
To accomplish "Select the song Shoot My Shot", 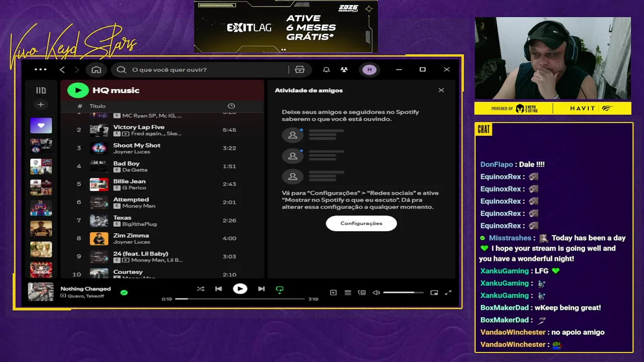I will [x=137, y=145].
